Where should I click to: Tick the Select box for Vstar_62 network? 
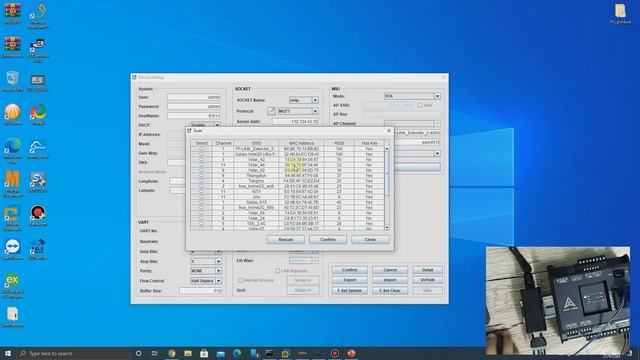(201, 170)
